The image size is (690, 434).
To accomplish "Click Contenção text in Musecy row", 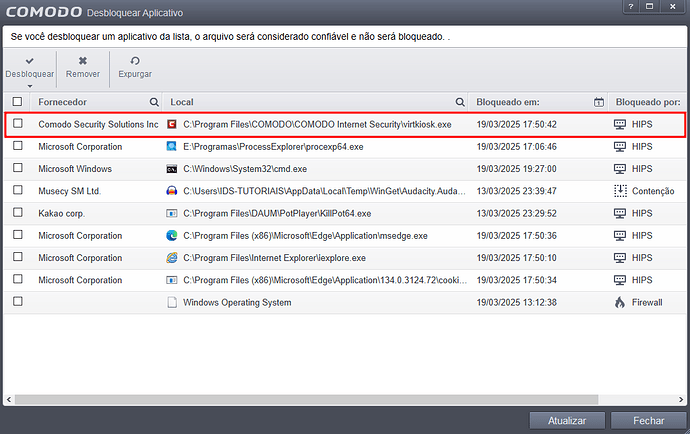I will (653, 191).
